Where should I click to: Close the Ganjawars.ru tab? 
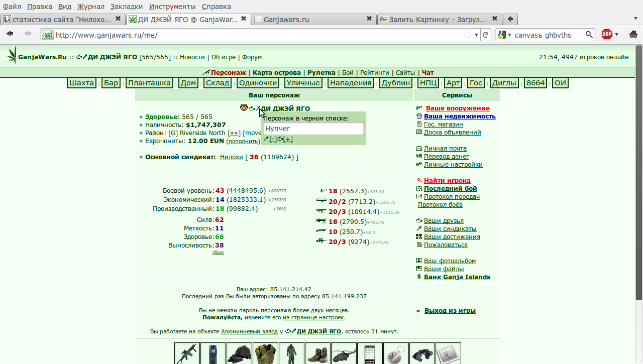click(x=369, y=19)
